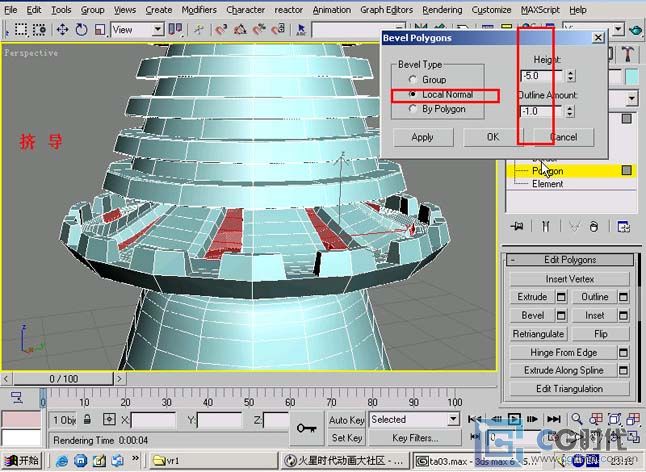The height and width of the screenshot is (472, 646).
Task: Activate the Select and Rotate tool
Action: [x=81, y=29]
